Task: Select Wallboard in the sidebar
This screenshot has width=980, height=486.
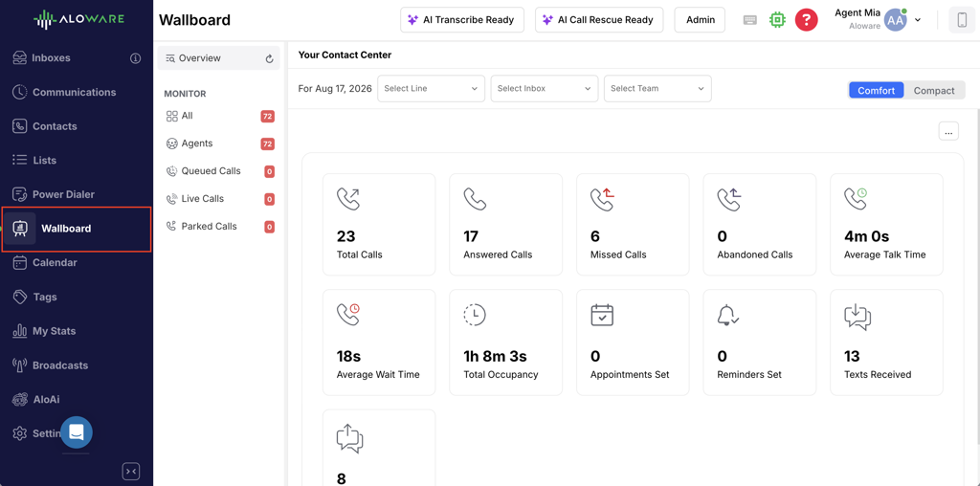Action: click(77, 229)
